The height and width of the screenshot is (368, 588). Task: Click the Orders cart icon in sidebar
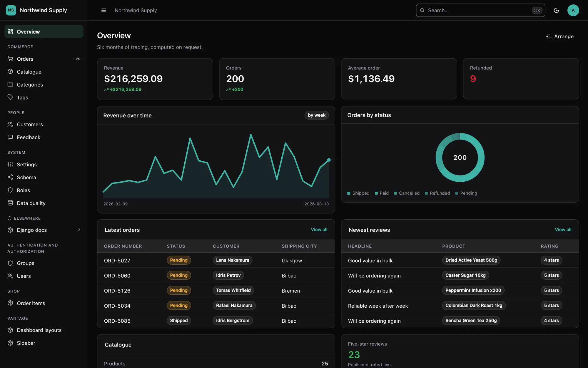[10, 59]
